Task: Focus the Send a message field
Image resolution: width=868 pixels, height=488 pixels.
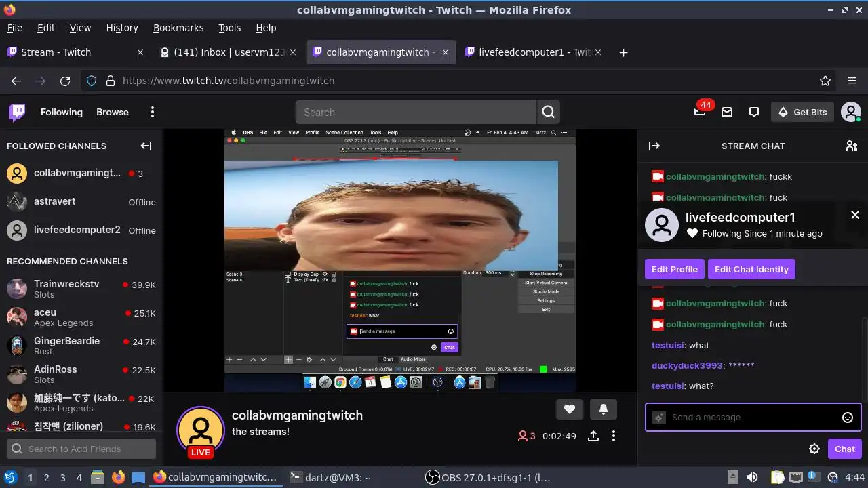Action: (753, 418)
